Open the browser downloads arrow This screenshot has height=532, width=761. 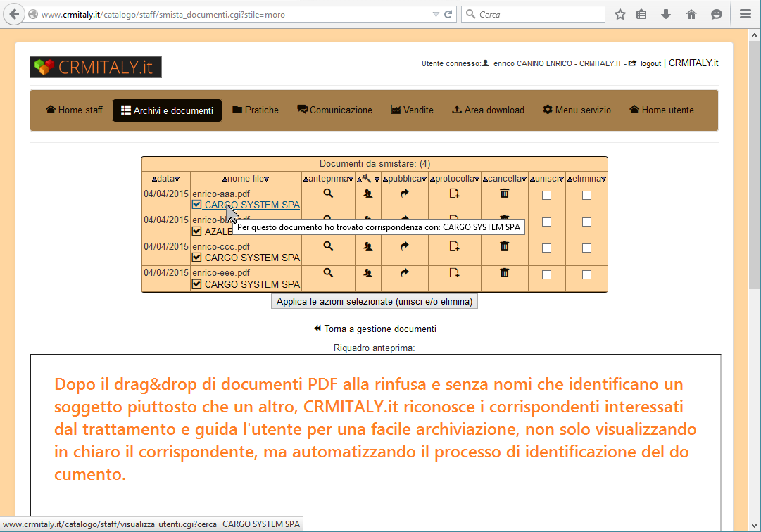(x=666, y=15)
